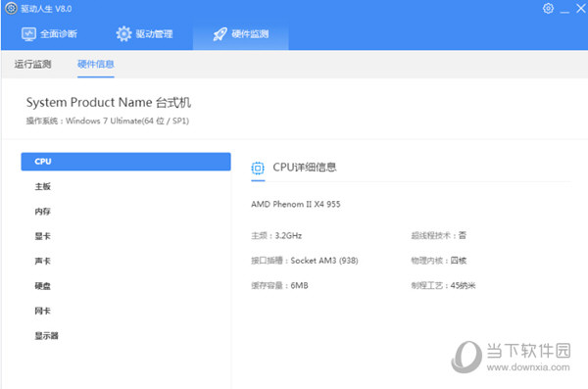Select CPU in hardware list
This screenshot has width=588, height=389.
point(125,162)
